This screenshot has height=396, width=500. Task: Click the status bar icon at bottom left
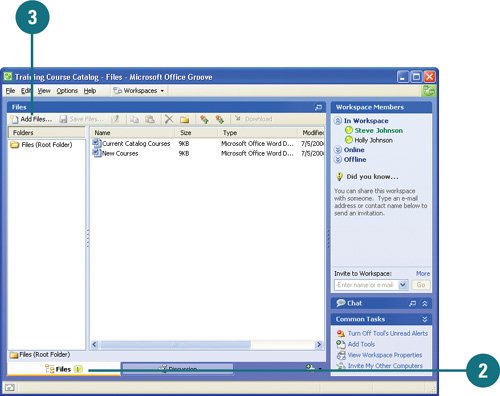click(x=10, y=387)
